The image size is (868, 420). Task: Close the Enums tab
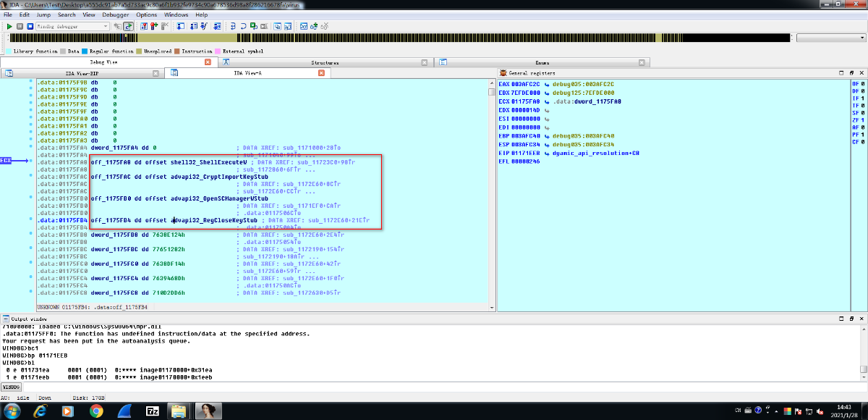[642, 62]
